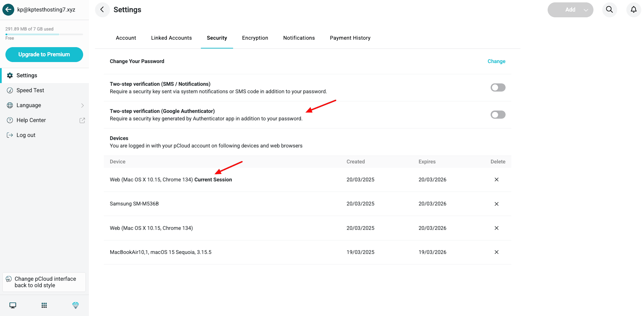
Task: Switch to the Encryption tab
Action: [x=255, y=38]
